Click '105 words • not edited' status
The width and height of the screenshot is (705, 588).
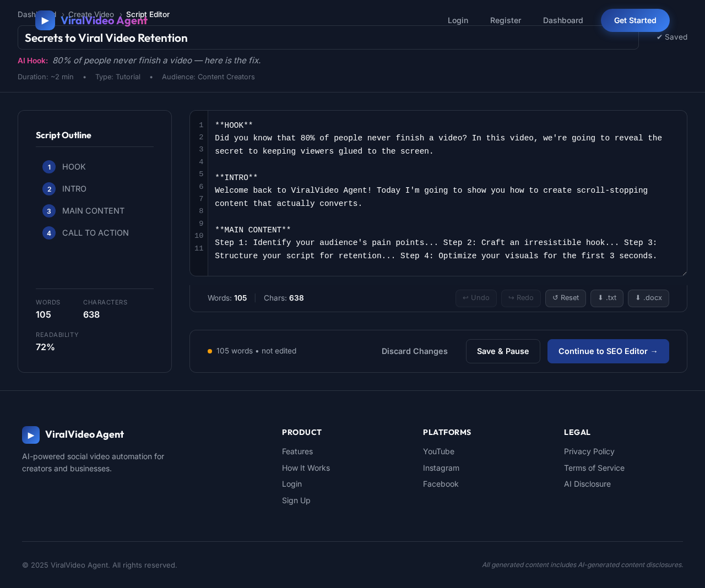[x=256, y=351]
